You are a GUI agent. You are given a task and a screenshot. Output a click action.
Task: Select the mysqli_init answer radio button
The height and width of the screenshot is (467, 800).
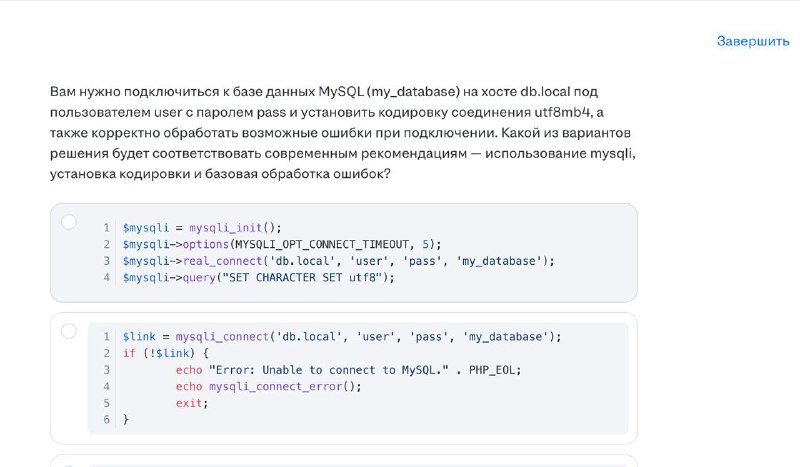tap(69, 222)
